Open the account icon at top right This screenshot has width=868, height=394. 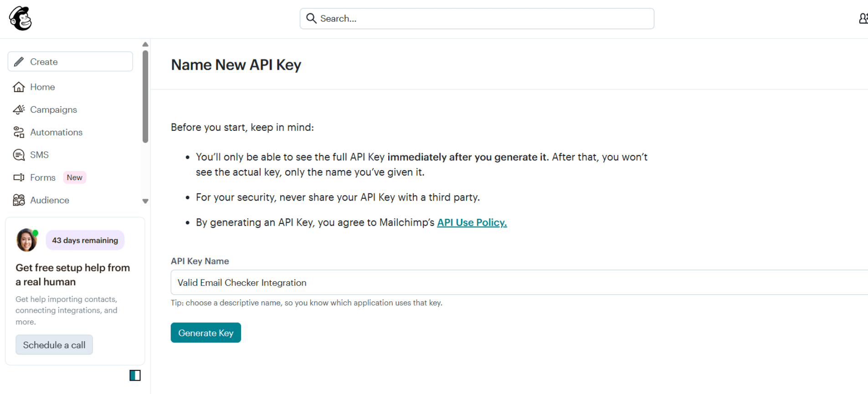tap(863, 19)
